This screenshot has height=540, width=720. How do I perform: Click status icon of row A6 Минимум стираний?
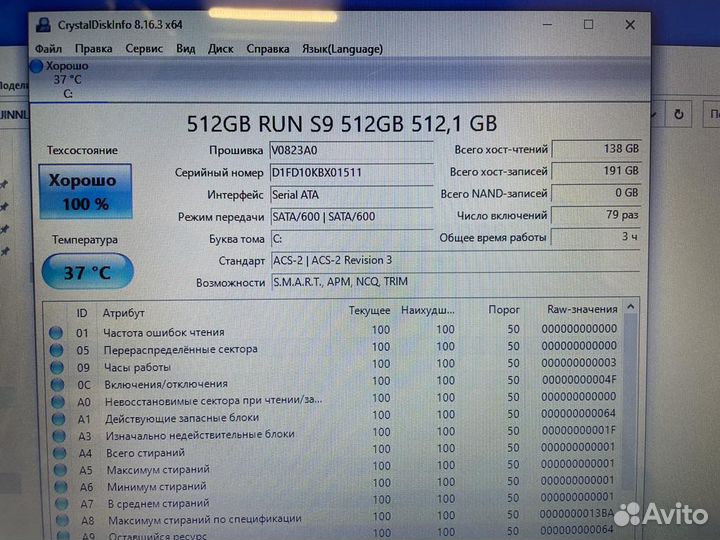[x=60, y=487]
